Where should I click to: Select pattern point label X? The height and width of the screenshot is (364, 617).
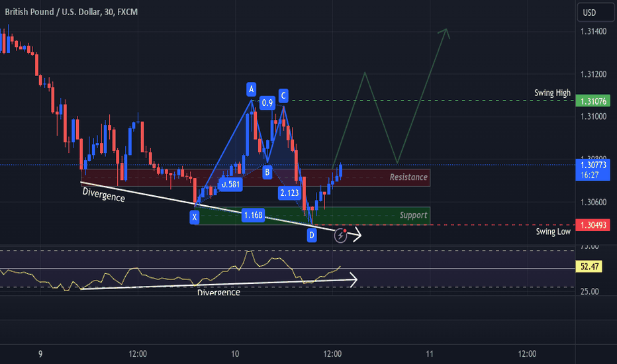195,217
